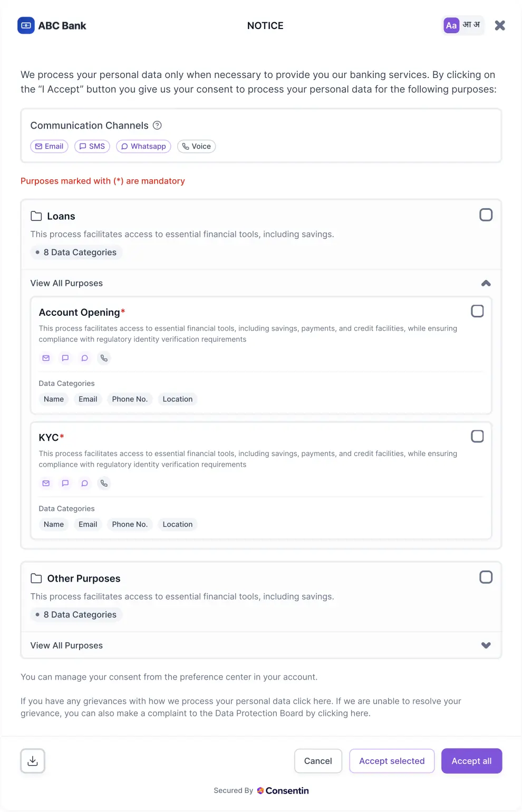Enable the Other Purposes checkbox
This screenshot has height=812, width=522.
(x=486, y=577)
